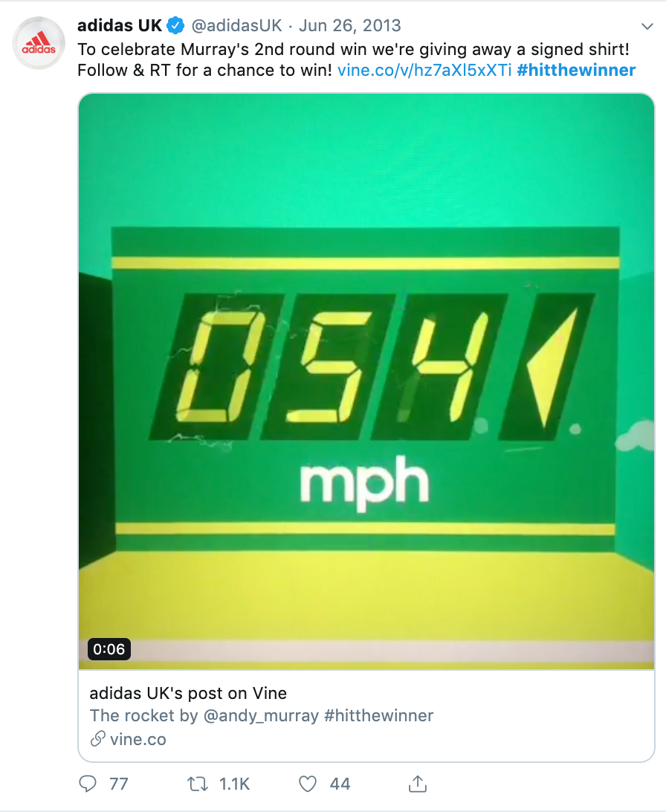Image resolution: width=666 pixels, height=812 pixels.
Task: Open card title "adidas UK's post on Vine"
Action: 188,694
